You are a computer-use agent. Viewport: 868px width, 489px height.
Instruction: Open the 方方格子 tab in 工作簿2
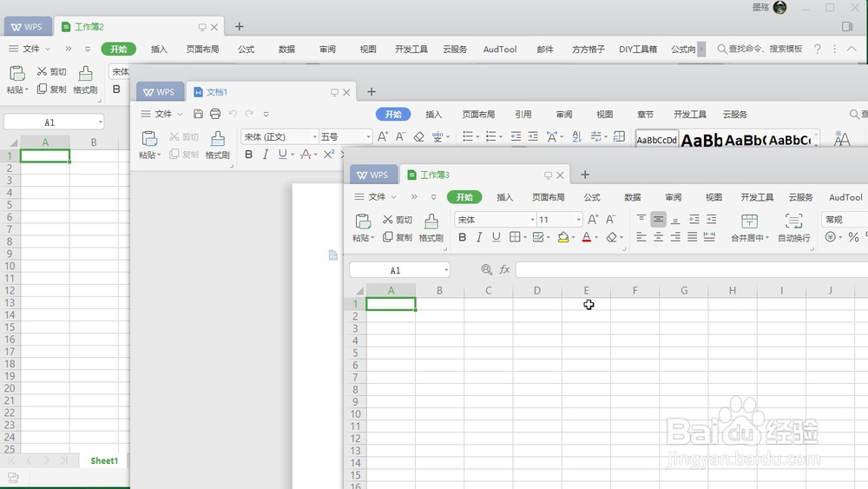point(588,49)
